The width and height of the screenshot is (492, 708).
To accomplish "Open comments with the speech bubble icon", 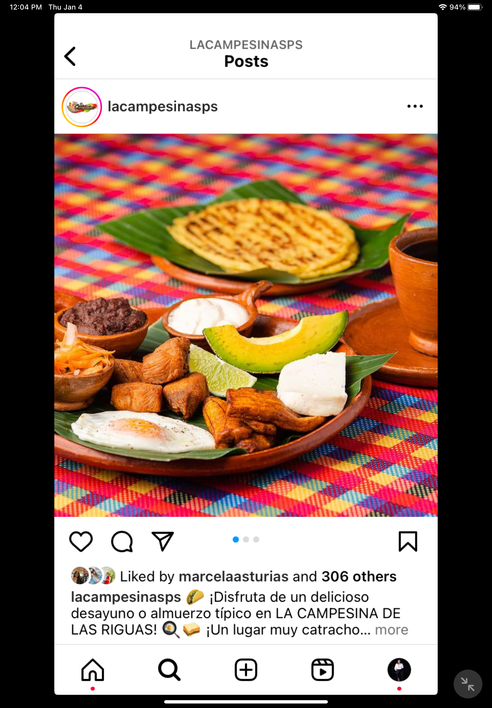I will coord(122,541).
